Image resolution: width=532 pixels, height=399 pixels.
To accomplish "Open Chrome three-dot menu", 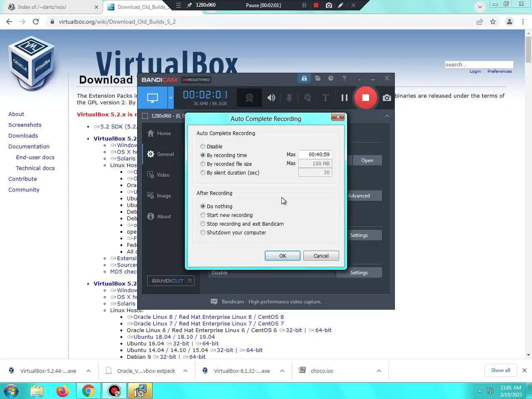I will 523,22.
